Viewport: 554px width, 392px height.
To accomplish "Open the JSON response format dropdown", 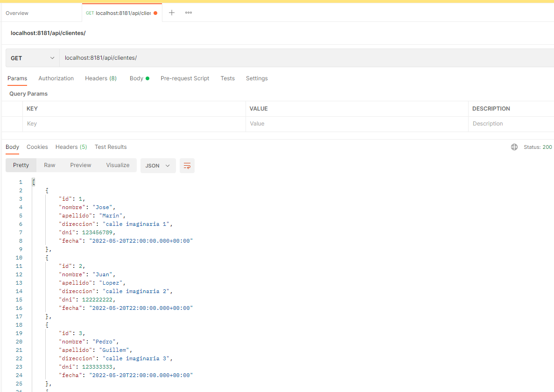I will pyautogui.click(x=158, y=166).
